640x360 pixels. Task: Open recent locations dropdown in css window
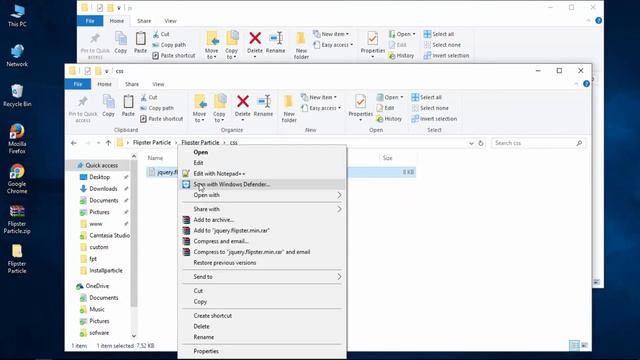pos(98,143)
